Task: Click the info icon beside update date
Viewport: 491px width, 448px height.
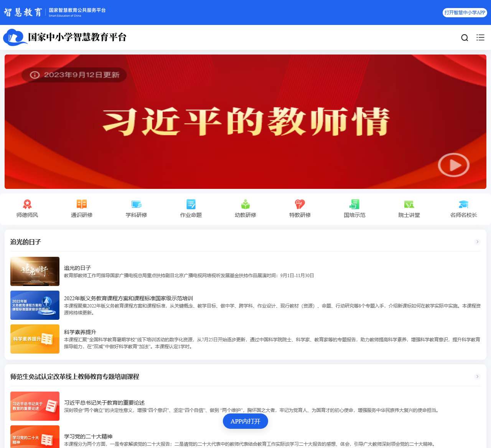Action: (35, 75)
